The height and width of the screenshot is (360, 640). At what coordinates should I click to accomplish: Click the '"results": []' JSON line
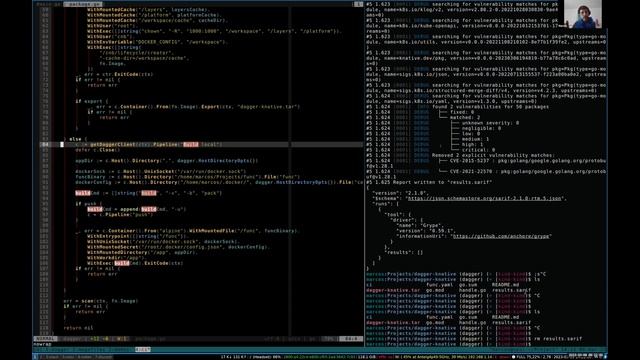pos(404,252)
